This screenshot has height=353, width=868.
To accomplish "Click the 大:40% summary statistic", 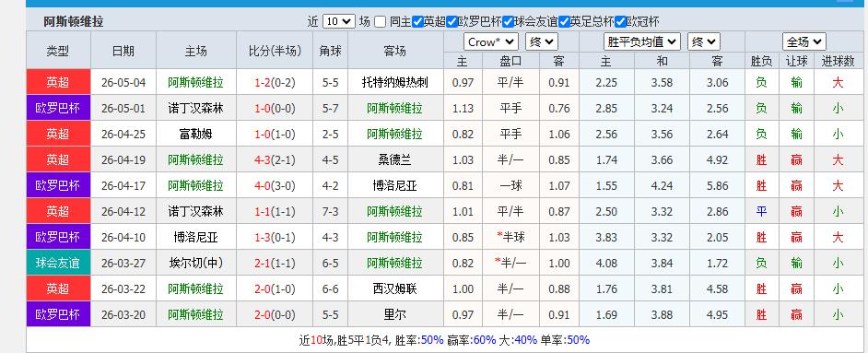I will 518,340.
